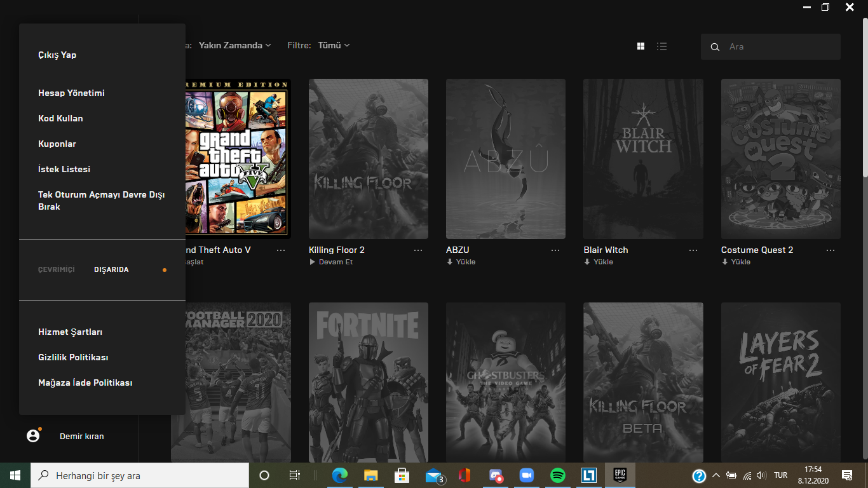
Task: Open the volume control in system tray
Action: click(x=761, y=475)
